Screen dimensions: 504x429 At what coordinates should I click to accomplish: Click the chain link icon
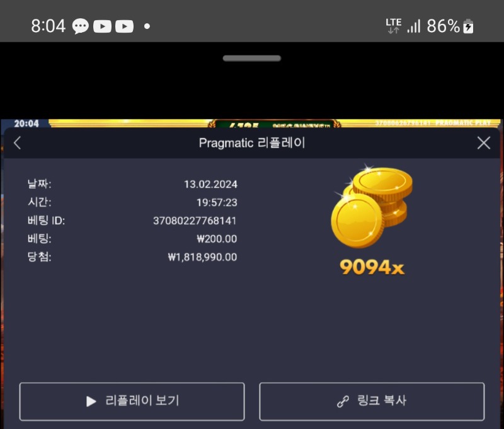tap(343, 401)
